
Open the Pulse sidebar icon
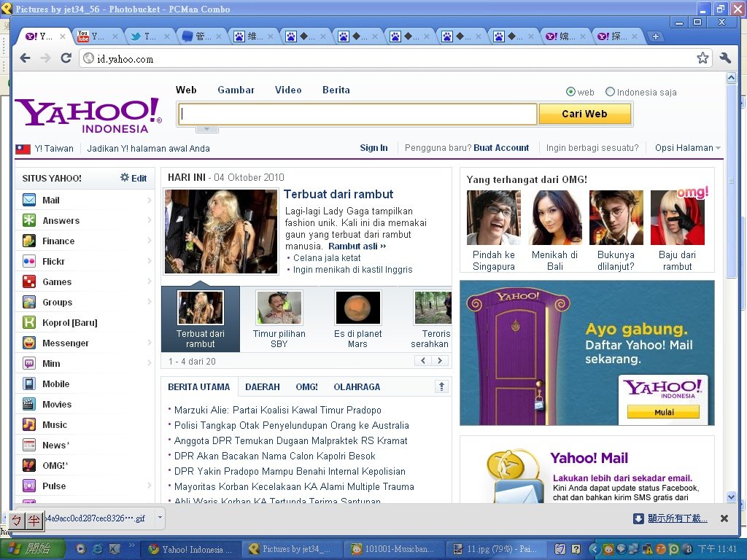coord(29,486)
